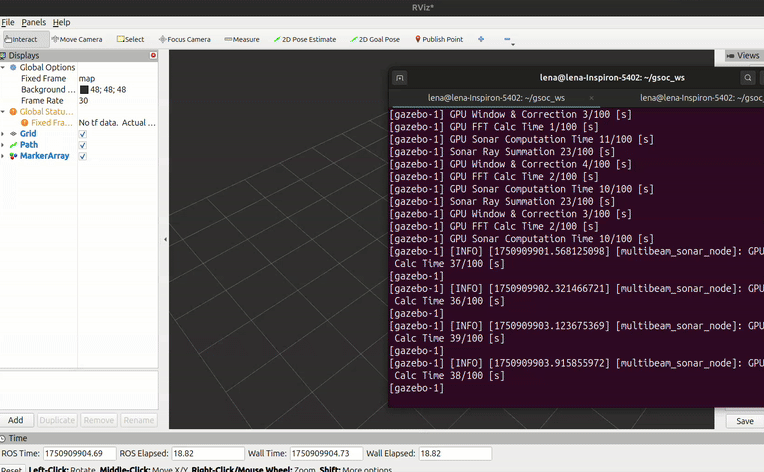Click Save in the Views panel
This screenshot has width=764, height=472.
tap(745, 421)
